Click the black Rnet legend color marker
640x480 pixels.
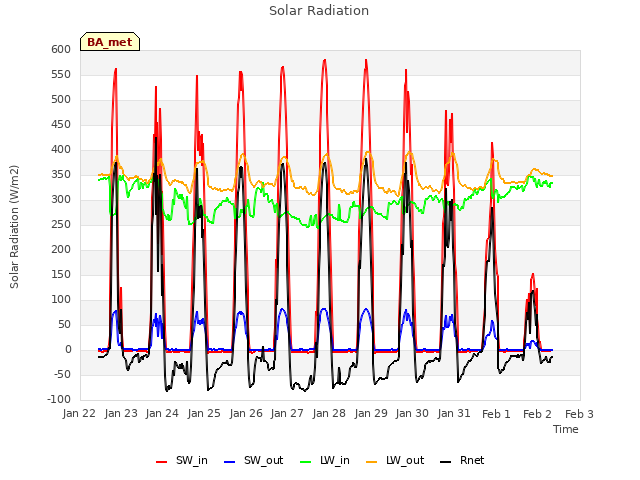point(446,462)
